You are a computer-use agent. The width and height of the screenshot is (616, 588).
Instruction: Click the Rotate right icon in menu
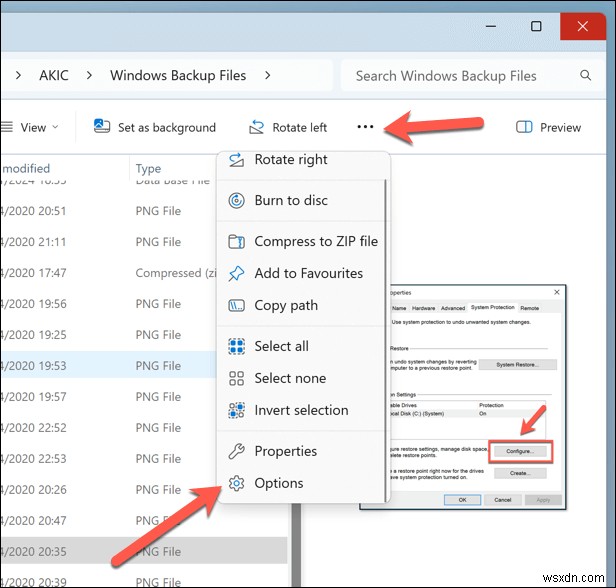[236, 160]
